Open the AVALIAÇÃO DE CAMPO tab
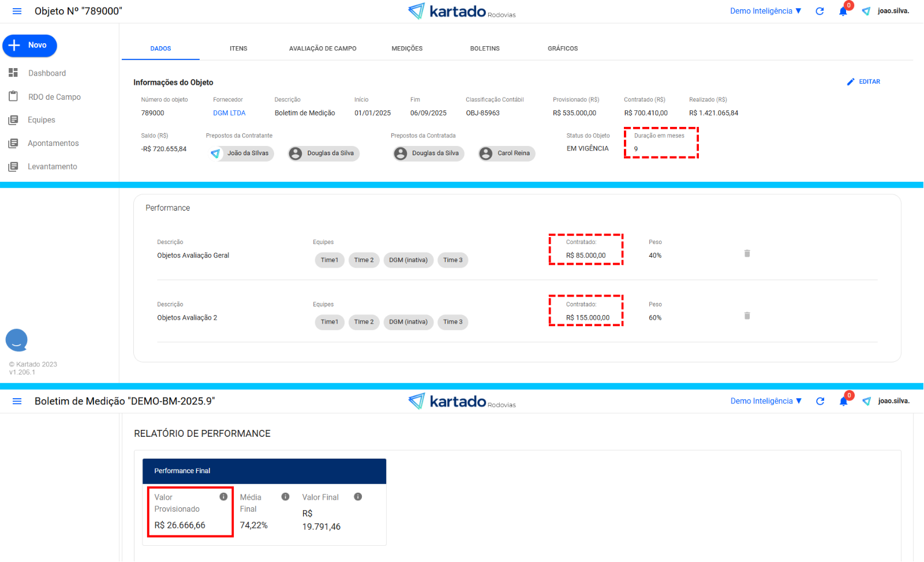 pos(323,48)
